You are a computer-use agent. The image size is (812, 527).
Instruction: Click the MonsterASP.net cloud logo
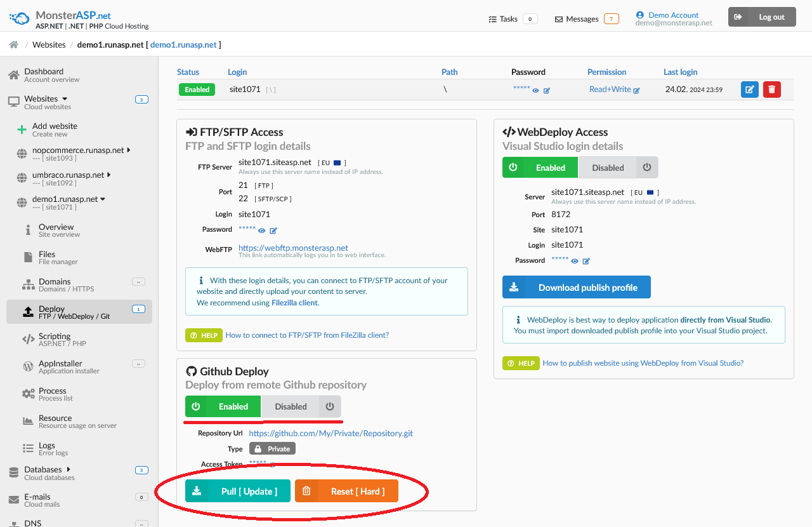[20, 17]
